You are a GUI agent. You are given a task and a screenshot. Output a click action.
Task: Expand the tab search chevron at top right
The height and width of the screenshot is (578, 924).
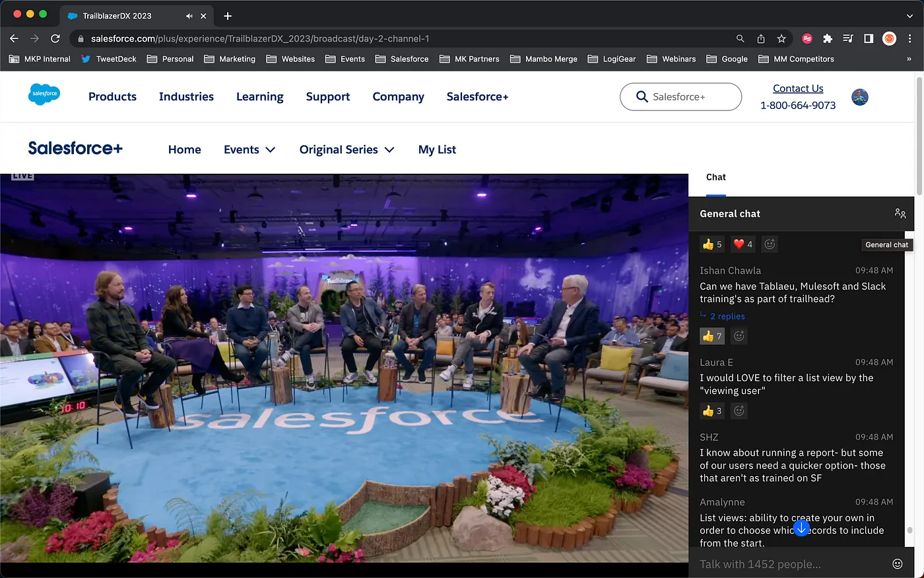click(x=909, y=16)
